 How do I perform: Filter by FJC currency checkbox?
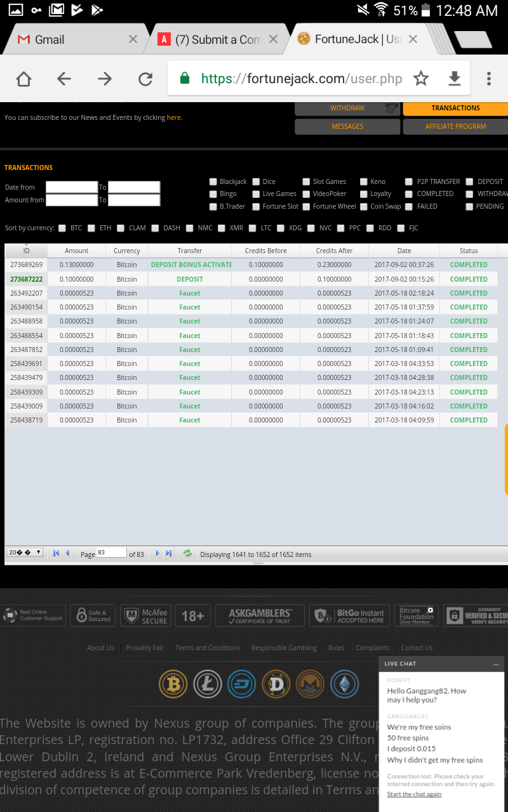pos(401,228)
